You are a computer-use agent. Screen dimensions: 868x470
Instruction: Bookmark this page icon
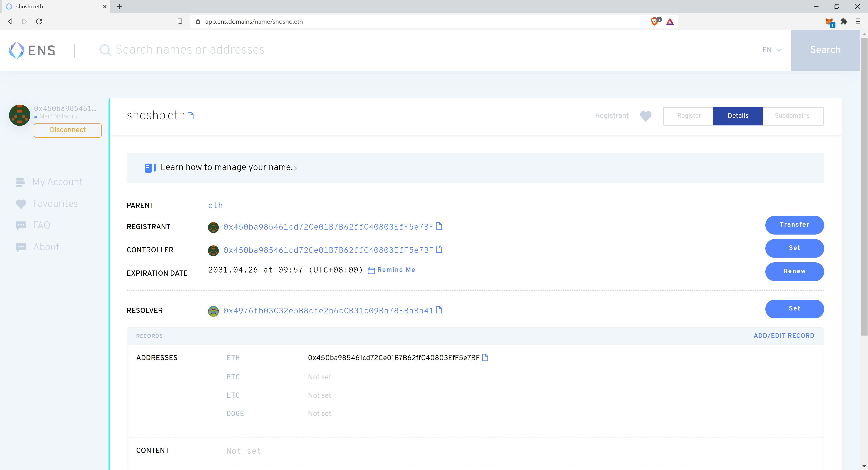click(180, 21)
